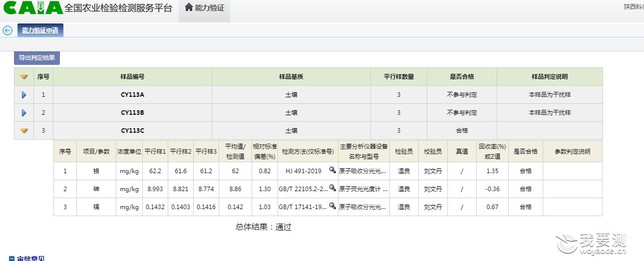
Task: Click the 平均值/检测值 column header
Action: [235, 152]
